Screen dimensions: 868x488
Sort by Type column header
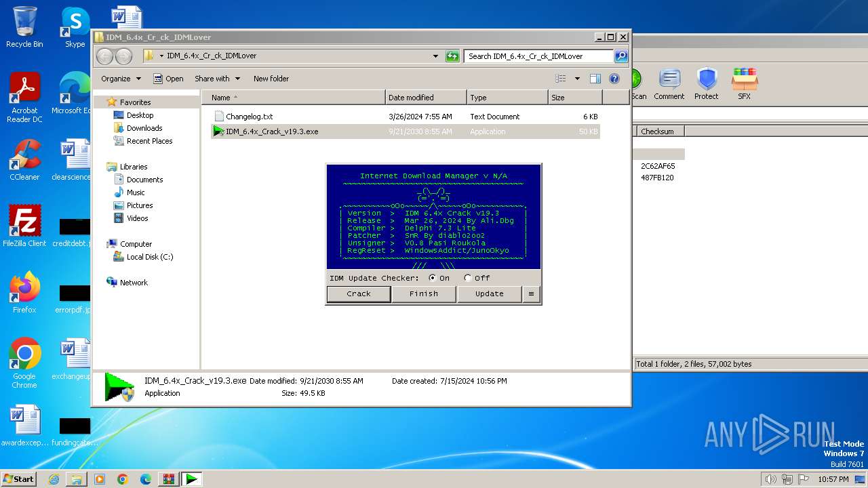(x=507, y=98)
